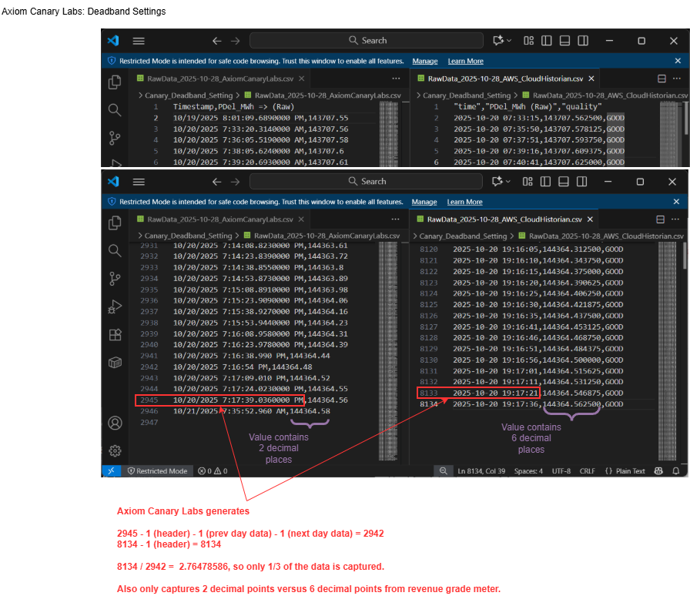Split the editor in the upper window
The height and width of the screenshot is (616, 690).
[x=662, y=79]
